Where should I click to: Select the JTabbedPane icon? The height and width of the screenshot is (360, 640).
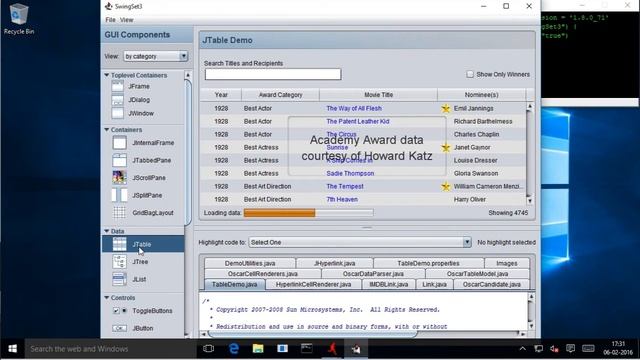pyautogui.click(x=120, y=160)
